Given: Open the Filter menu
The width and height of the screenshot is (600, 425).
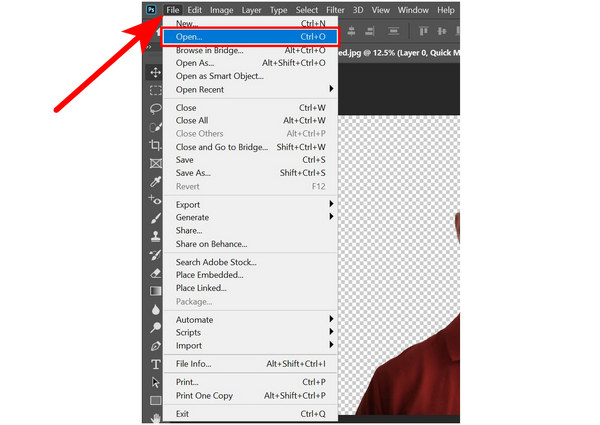Looking at the screenshot, I should click(x=335, y=10).
